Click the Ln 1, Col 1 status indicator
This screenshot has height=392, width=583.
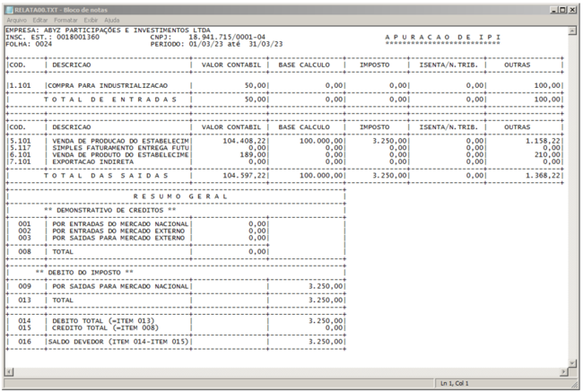tap(455, 383)
